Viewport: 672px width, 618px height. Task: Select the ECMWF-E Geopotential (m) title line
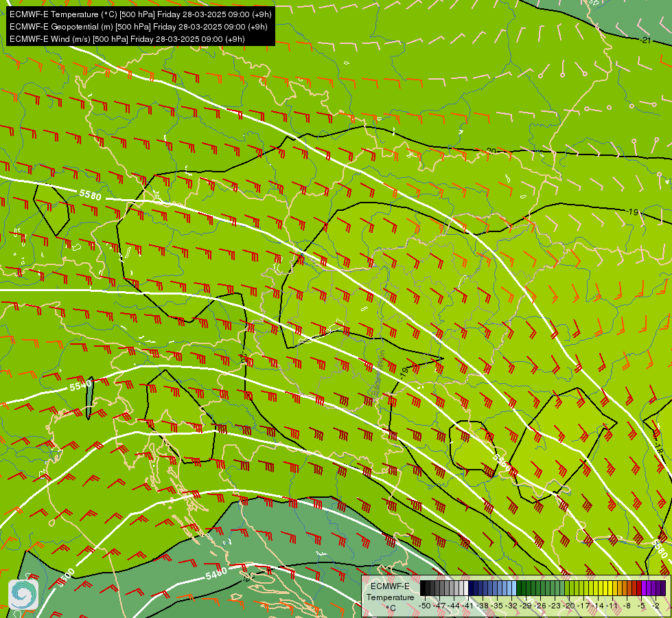(139, 27)
